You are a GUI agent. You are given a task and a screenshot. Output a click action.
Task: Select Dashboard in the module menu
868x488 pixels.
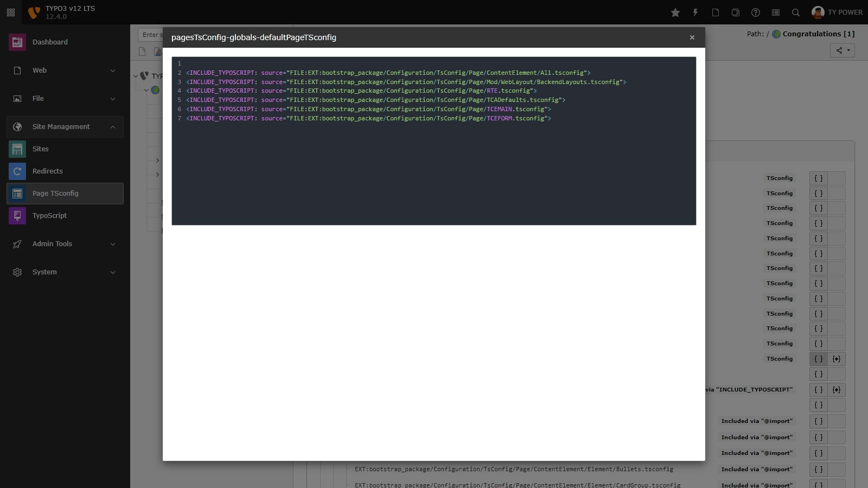click(x=50, y=42)
